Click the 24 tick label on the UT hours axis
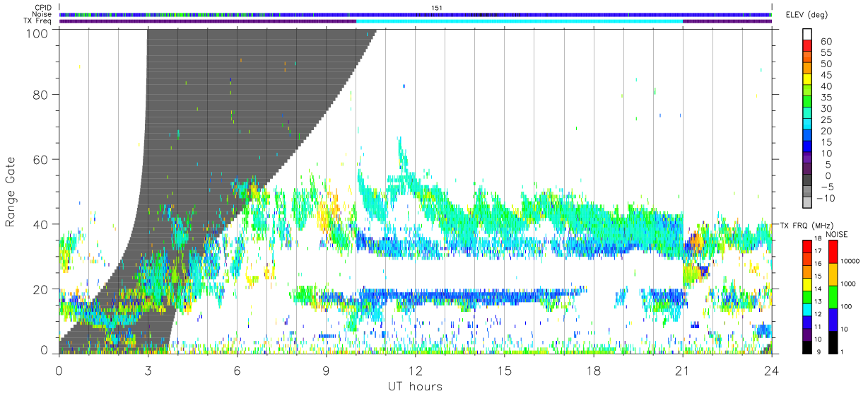The width and height of the screenshot is (868, 401). pos(771,371)
